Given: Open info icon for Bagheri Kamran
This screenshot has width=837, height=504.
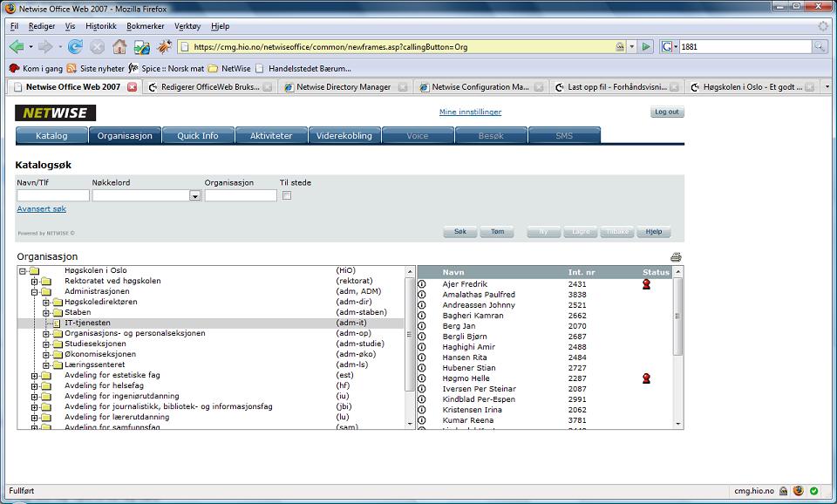Looking at the screenshot, I should point(422,316).
